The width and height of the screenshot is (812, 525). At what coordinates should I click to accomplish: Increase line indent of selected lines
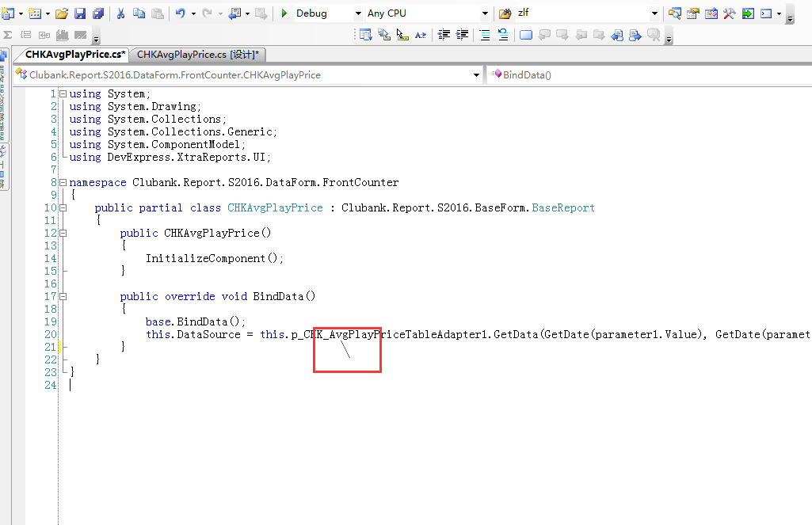coord(462,35)
